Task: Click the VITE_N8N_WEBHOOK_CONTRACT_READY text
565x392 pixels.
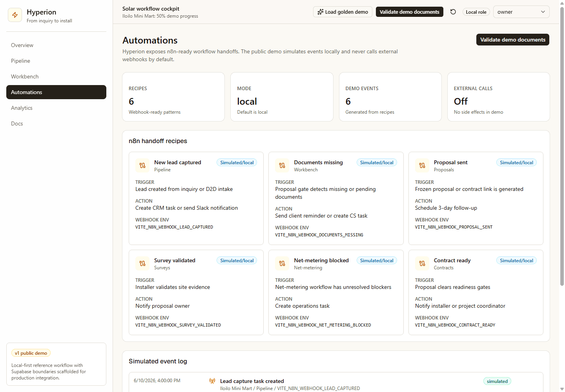Action: [455, 325]
